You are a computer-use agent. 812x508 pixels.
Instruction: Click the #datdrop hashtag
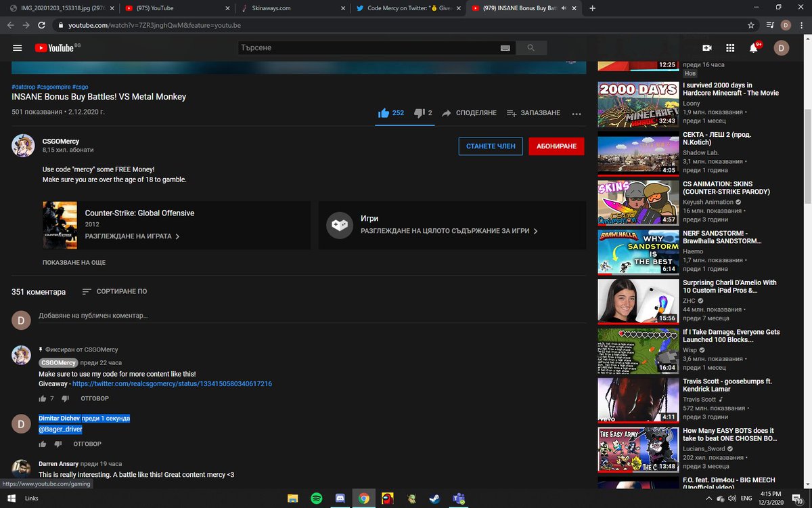click(x=23, y=87)
